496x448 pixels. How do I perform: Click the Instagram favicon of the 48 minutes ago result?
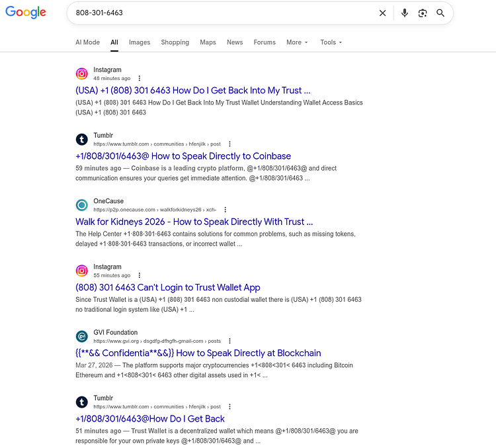coord(81,73)
